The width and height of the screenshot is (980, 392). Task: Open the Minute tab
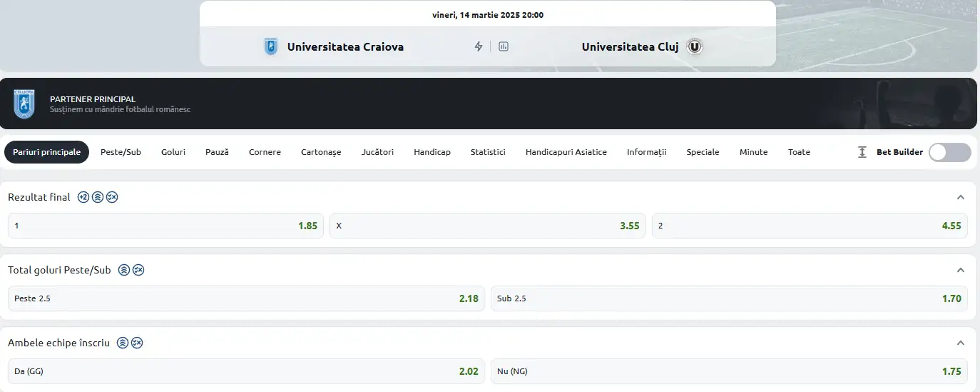tap(754, 152)
